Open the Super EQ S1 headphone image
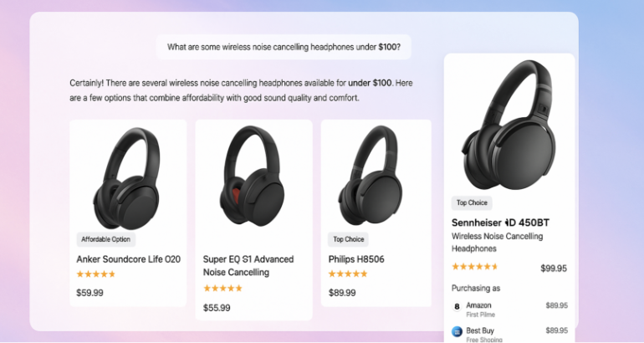The width and height of the screenshot is (644, 343). click(253, 176)
